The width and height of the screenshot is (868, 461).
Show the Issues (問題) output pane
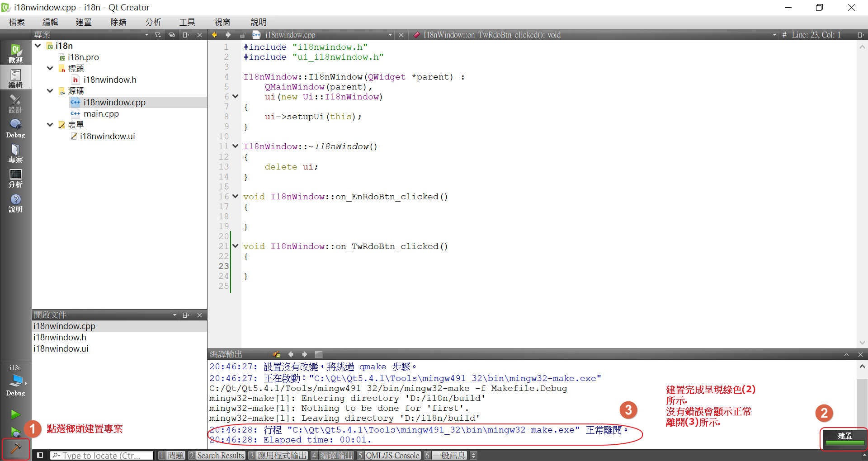172,456
